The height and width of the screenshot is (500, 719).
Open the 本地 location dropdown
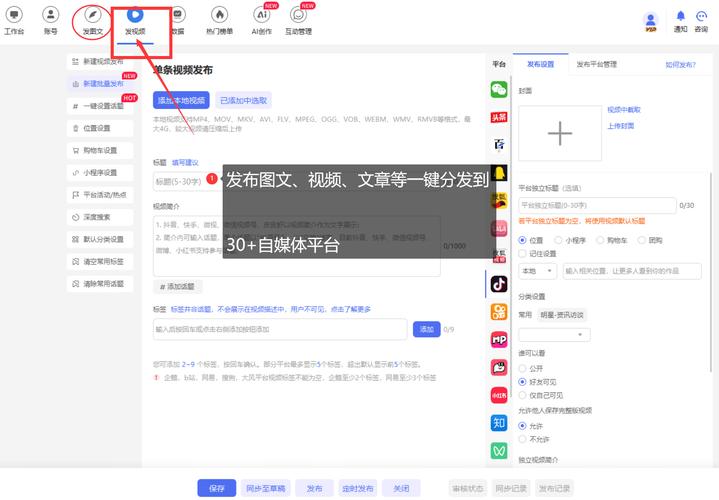pyautogui.click(x=537, y=270)
